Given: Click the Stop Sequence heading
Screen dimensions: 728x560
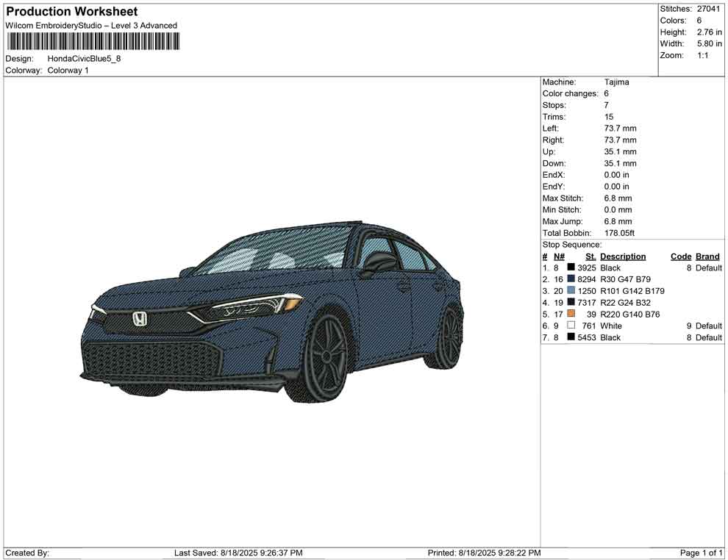Looking at the screenshot, I should [x=572, y=245].
